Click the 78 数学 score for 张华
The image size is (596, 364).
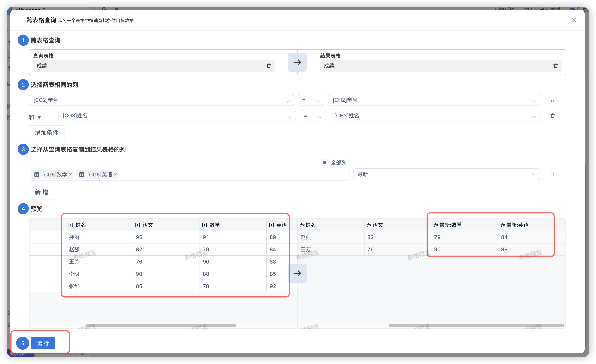[x=233, y=286]
